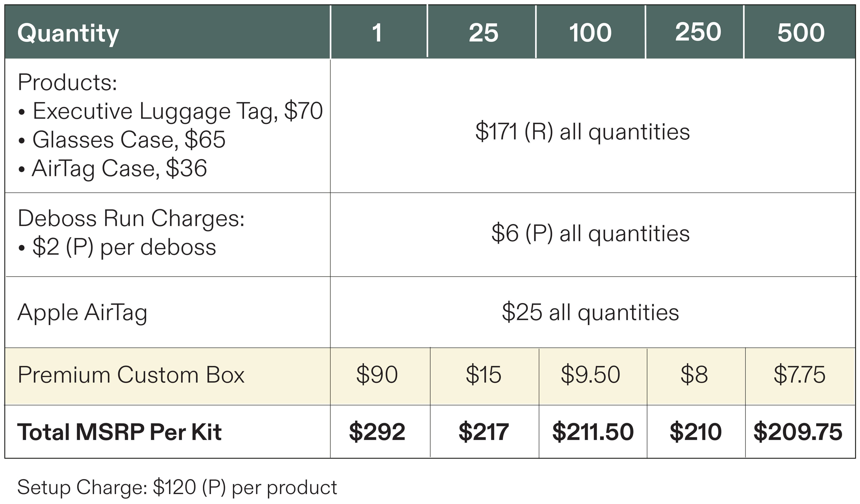Click the Setup Charge footnote text

[177, 487]
